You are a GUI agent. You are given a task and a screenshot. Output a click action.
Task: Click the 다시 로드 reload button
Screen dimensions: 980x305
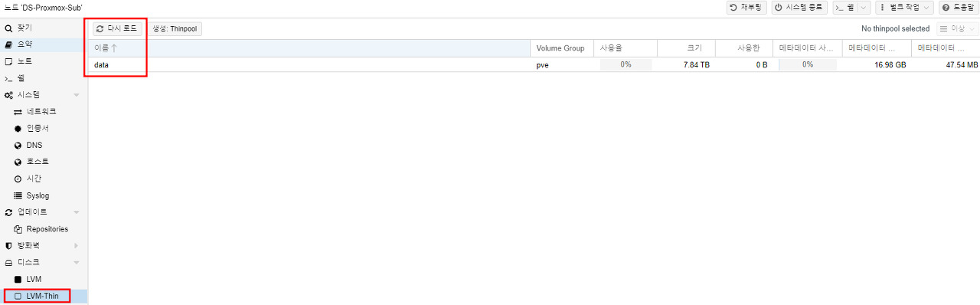click(x=117, y=28)
